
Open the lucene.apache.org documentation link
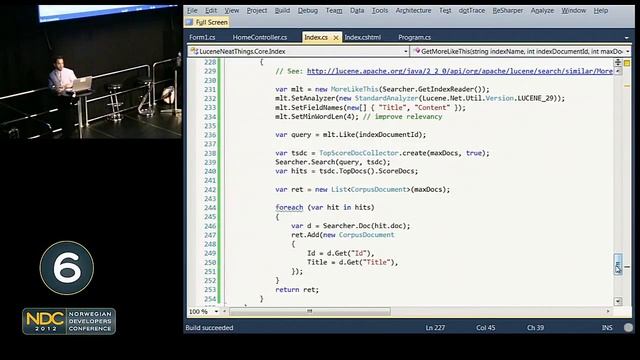pyautogui.click(x=460, y=71)
